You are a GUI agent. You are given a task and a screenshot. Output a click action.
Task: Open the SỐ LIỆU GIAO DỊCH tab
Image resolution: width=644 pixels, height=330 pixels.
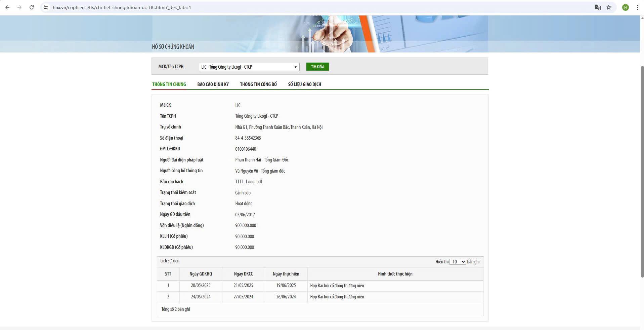[x=305, y=84]
